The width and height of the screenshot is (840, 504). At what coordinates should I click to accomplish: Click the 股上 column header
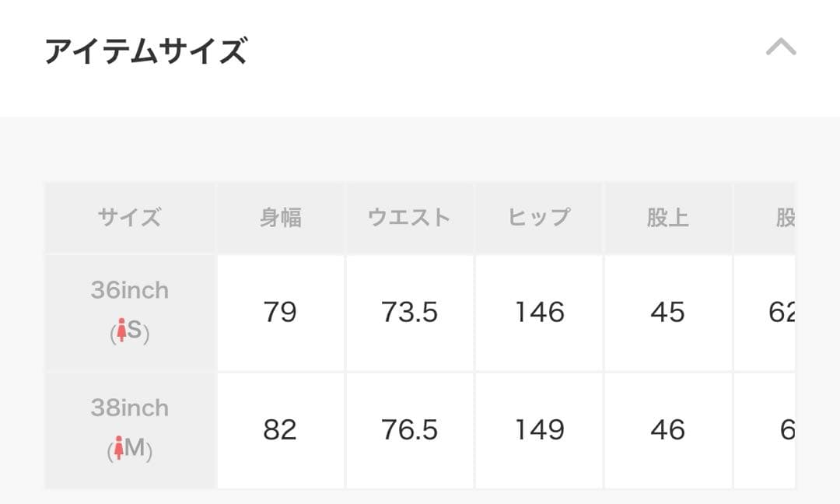coord(667,217)
